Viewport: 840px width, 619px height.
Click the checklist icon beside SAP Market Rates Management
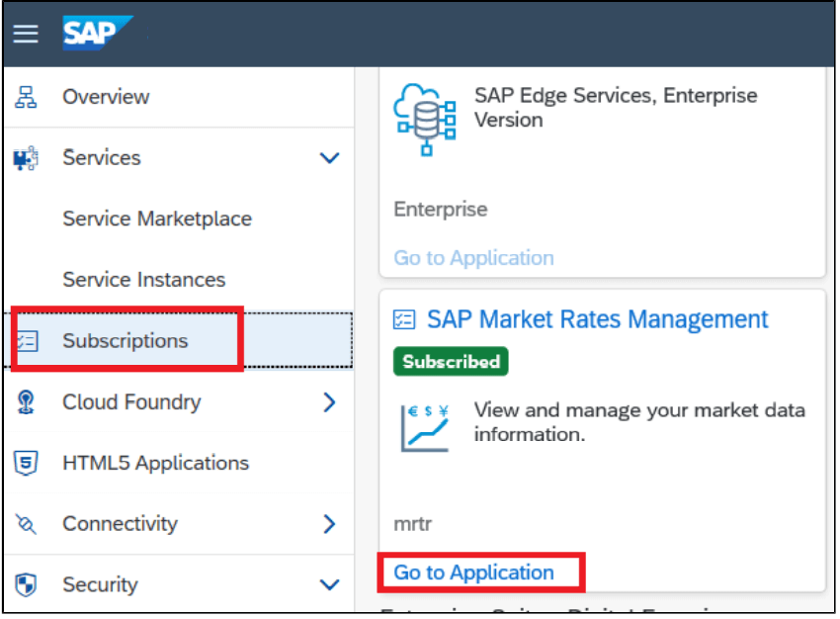coord(404,320)
